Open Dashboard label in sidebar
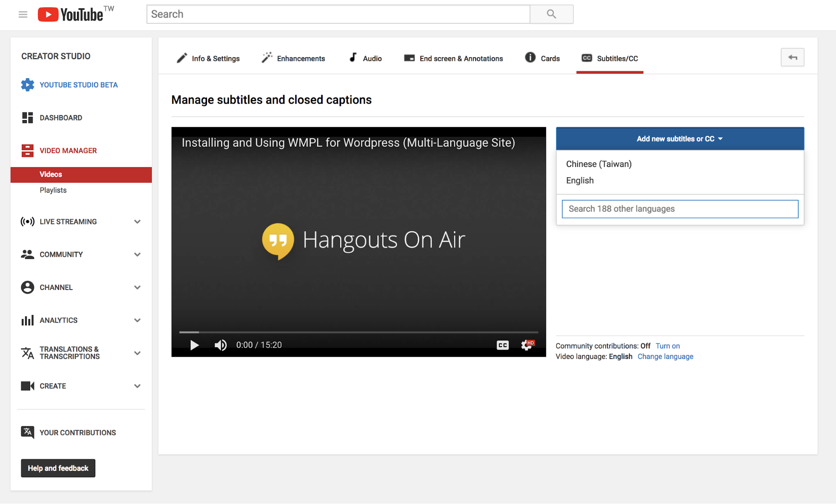 61,118
